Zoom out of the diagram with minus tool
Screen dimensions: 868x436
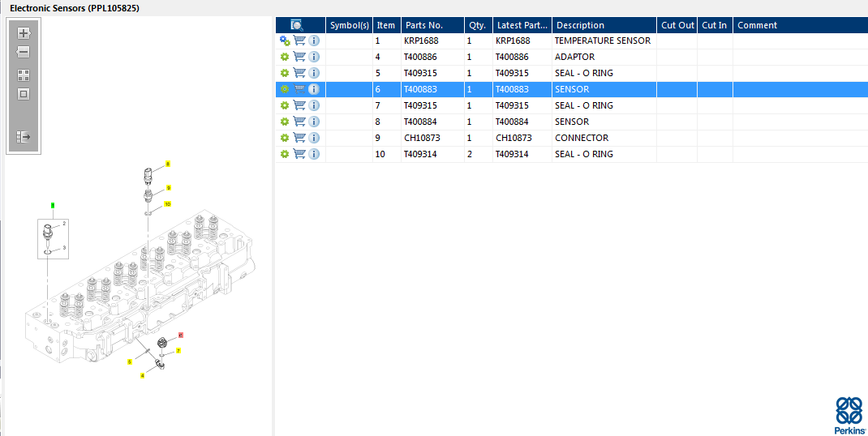[24, 52]
